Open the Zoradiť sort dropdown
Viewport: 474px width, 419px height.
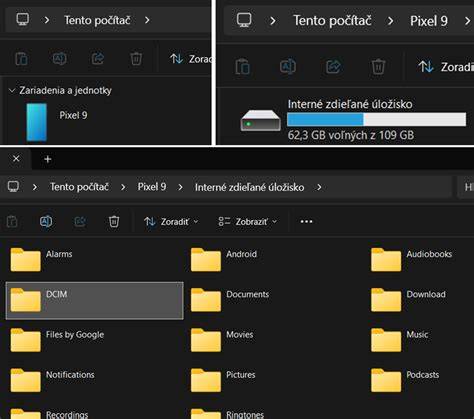pyautogui.click(x=171, y=222)
